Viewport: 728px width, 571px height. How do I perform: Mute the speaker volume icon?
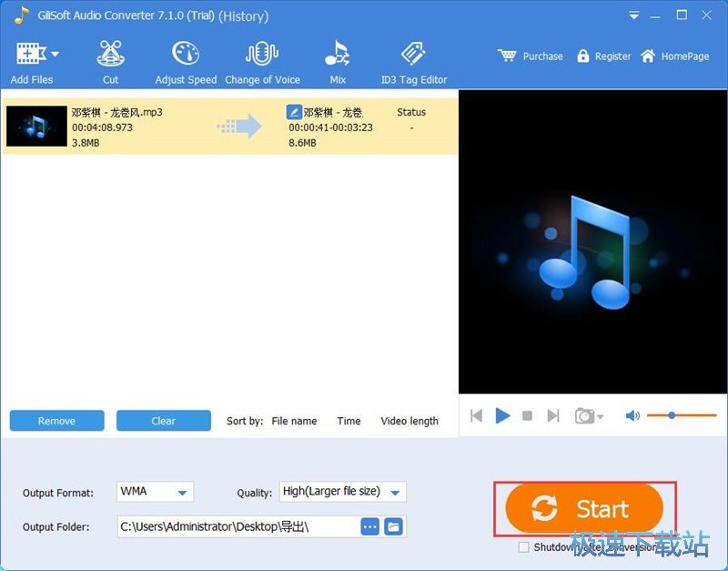click(632, 415)
